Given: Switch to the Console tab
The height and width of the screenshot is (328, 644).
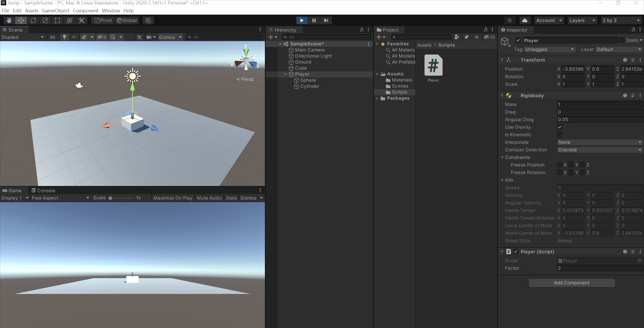Looking at the screenshot, I should click(x=43, y=190).
